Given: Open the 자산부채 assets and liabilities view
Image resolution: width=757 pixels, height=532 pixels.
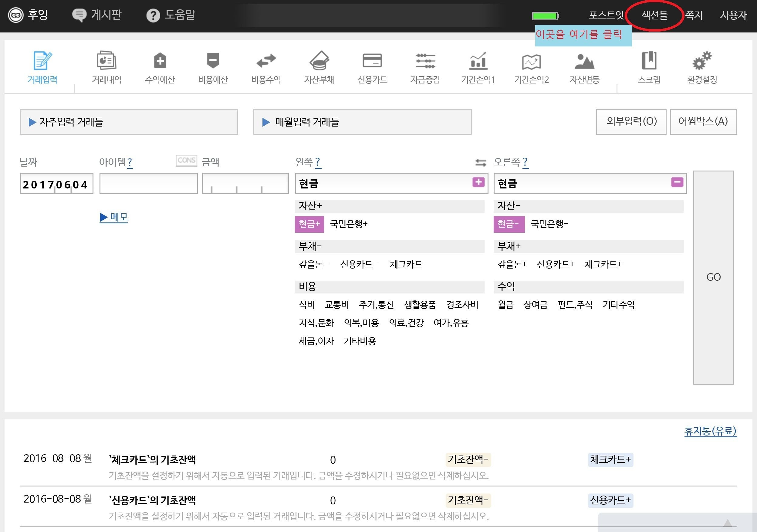Looking at the screenshot, I should coord(319,68).
